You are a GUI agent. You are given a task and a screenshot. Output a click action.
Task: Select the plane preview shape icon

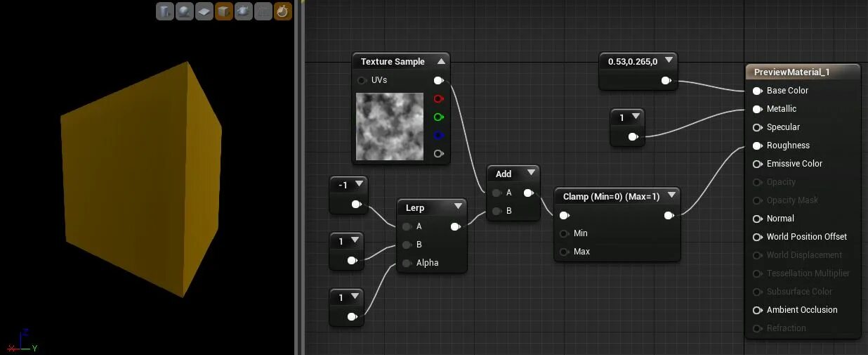(x=204, y=11)
